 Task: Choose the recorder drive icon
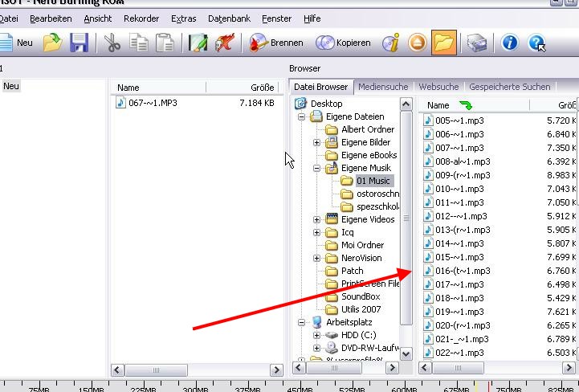point(477,43)
